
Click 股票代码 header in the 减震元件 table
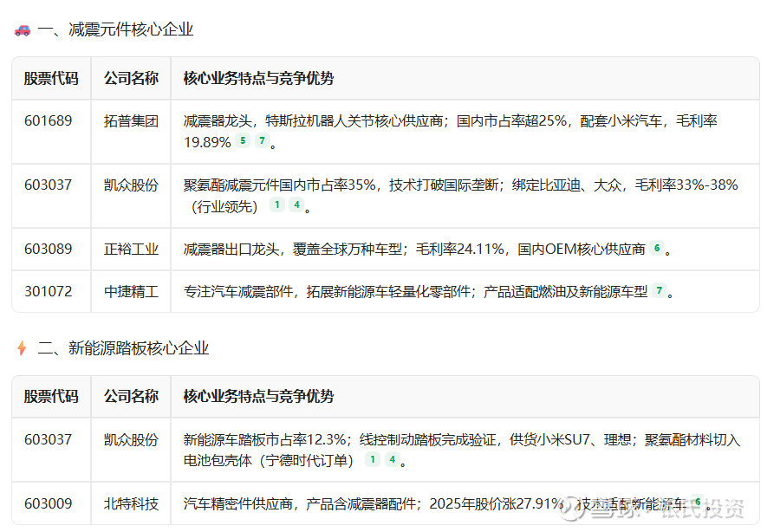point(51,78)
